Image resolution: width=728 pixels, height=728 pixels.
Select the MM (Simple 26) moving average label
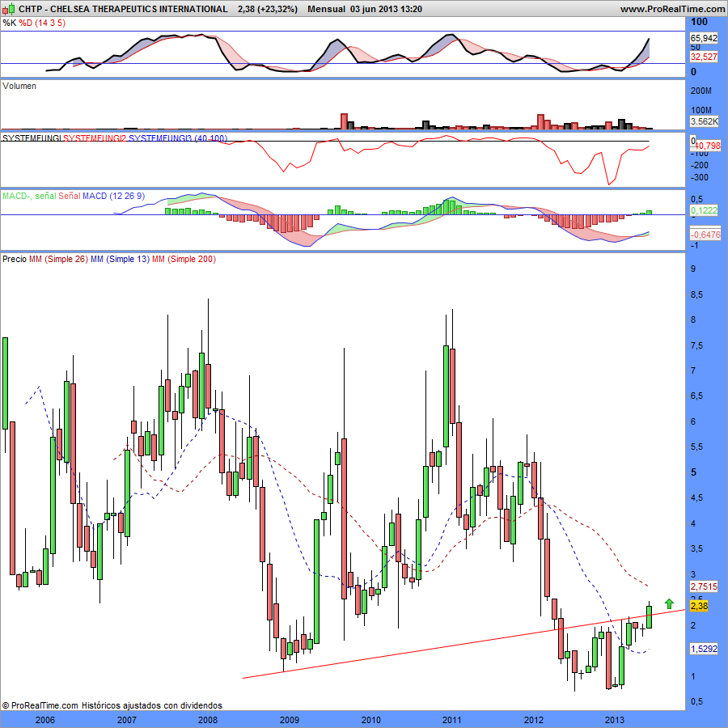pos(58,259)
